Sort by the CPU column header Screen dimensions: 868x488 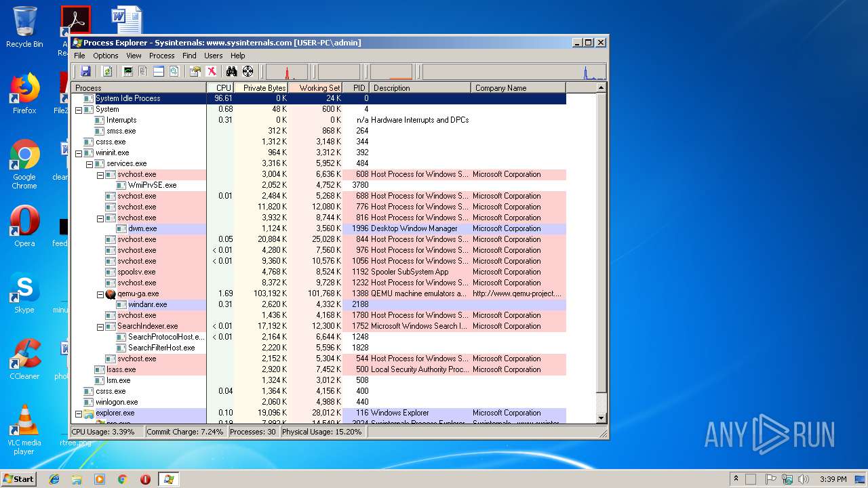220,87
